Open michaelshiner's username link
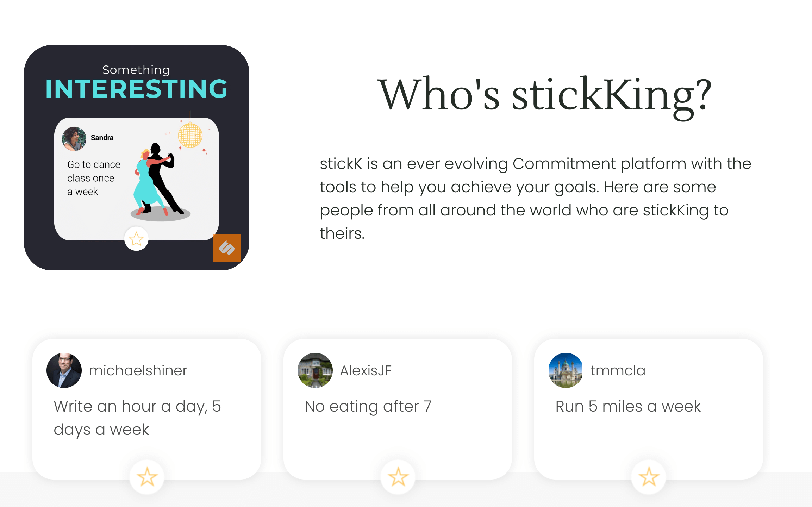This screenshot has height=507, width=812. [138, 370]
